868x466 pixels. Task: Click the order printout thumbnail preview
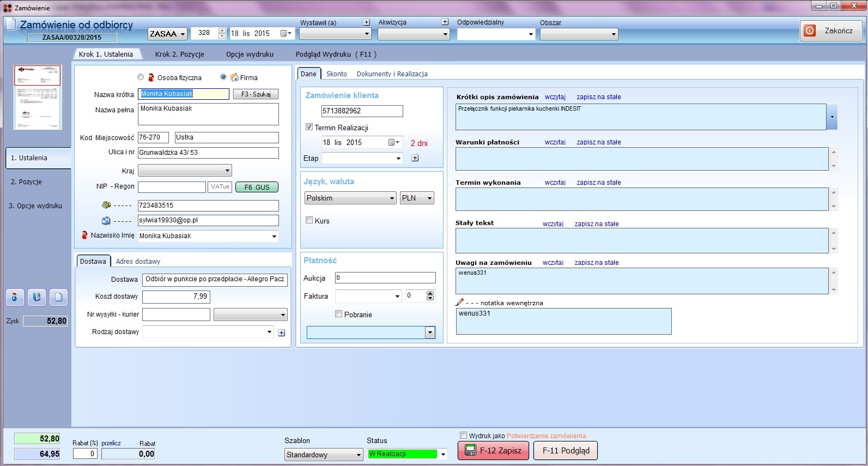point(38,97)
